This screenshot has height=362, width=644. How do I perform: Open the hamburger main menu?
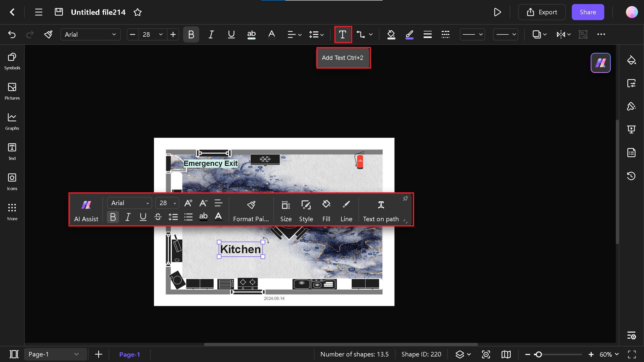(38, 12)
